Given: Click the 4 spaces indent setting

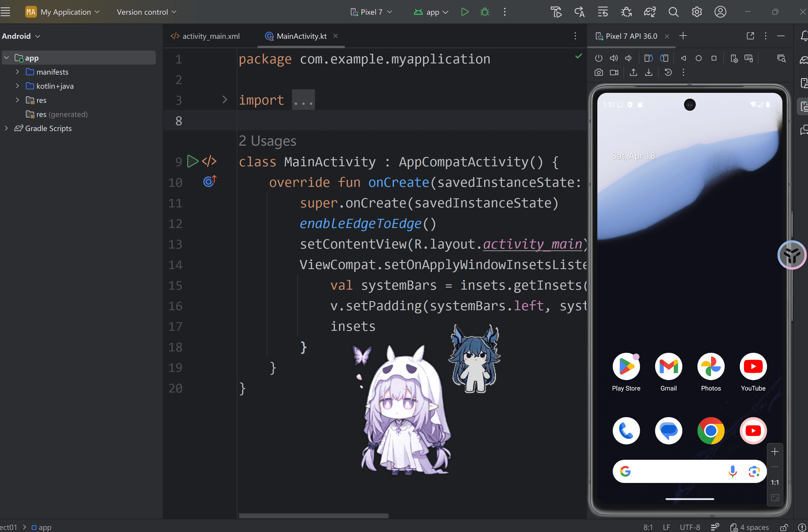Looking at the screenshot, I should click(x=749, y=527).
